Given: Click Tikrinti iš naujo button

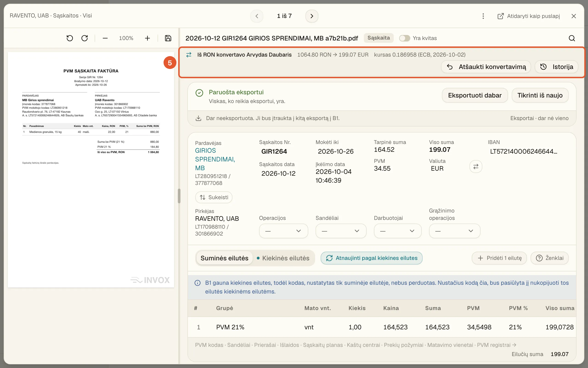Looking at the screenshot, I should [x=540, y=95].
